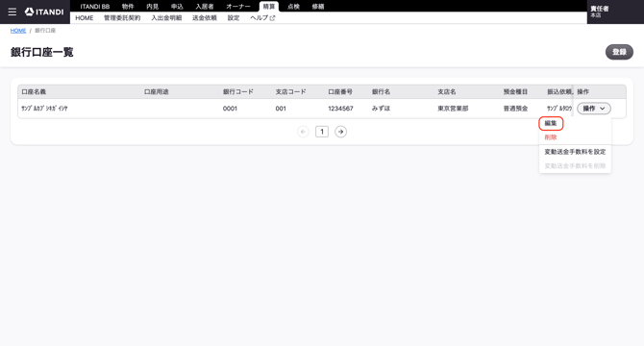
Task: Switch to the 物件 tab
Action: coord(128,7)
